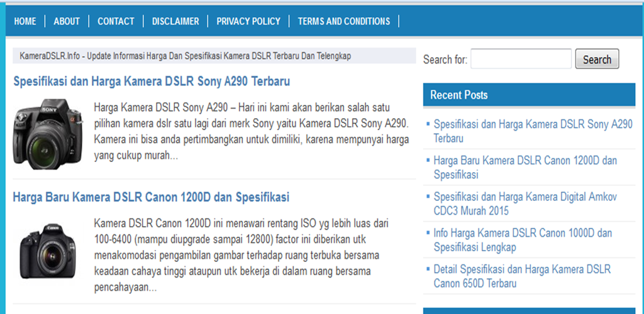The image size is (644, 314).
Task: Go to the ABOUT page
Action: tap(67, 21)
